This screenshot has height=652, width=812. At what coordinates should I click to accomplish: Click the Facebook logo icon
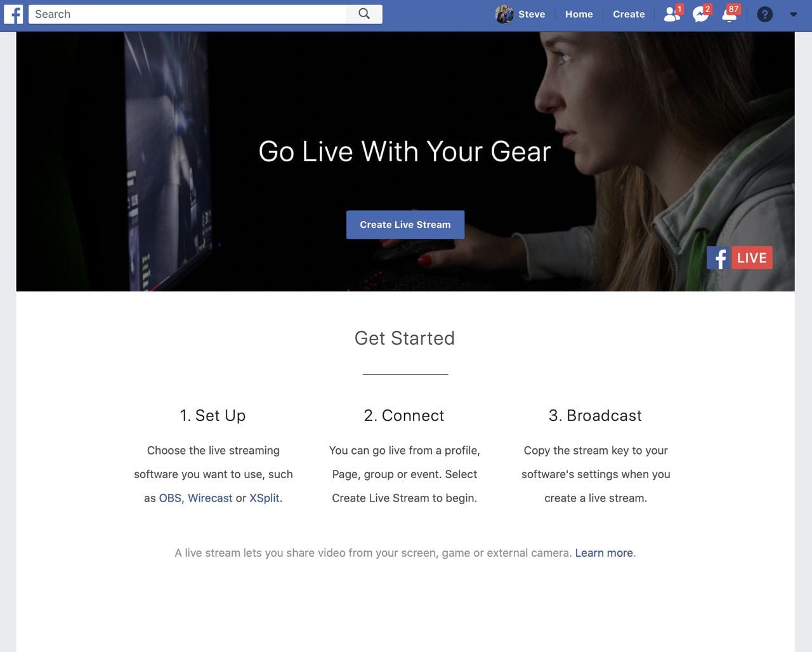coord(13,14)
